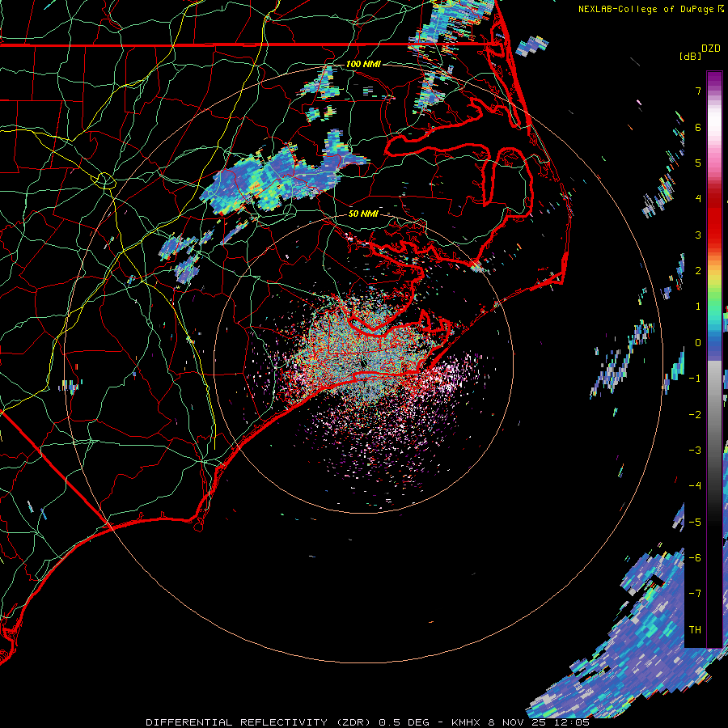
Task: Select the 0 value on the color scale
Action: coord(698,343)
